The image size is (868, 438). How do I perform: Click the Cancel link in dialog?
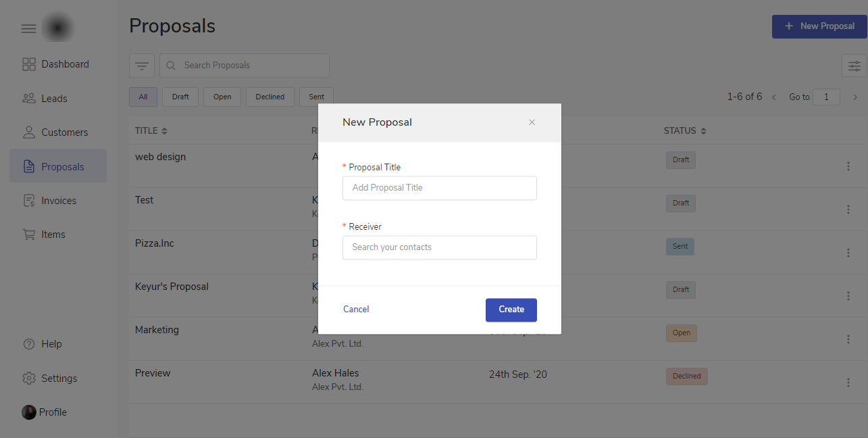(x=356, y=310)
